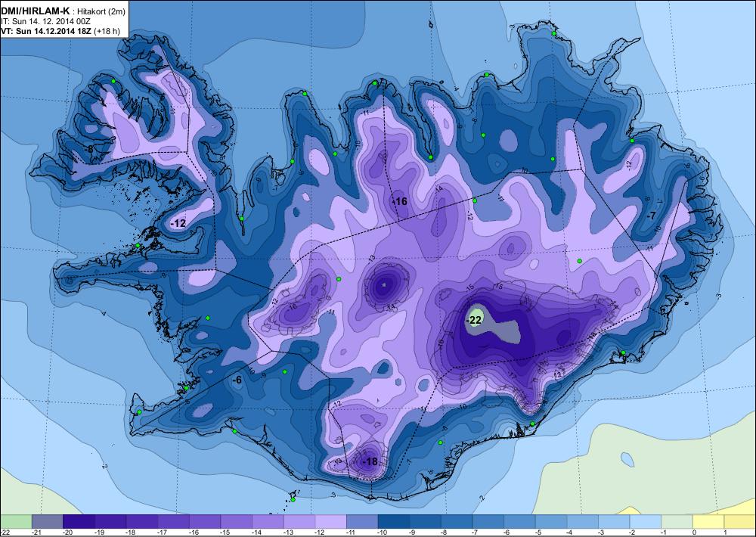This screenshot has height=537, width=756.
Task: Pick the legend swatch labeled -17
Action: coord(173,522)
